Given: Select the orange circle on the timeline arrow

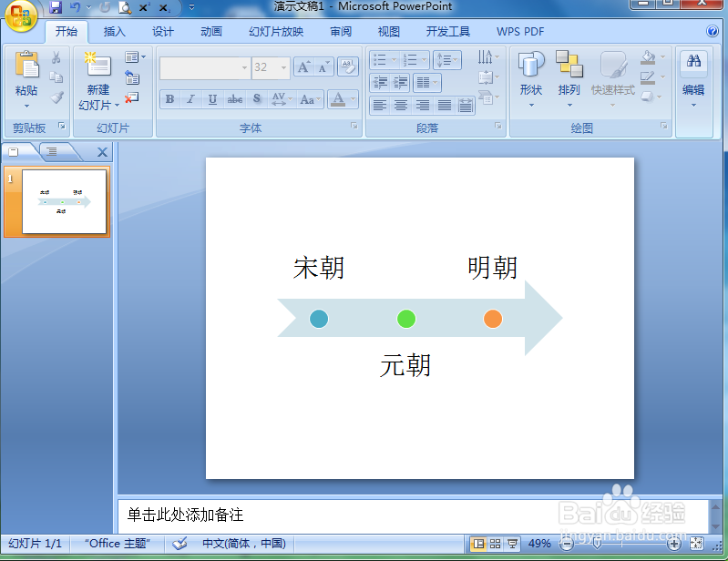Looking at the screenshot, I should point(493,319).
